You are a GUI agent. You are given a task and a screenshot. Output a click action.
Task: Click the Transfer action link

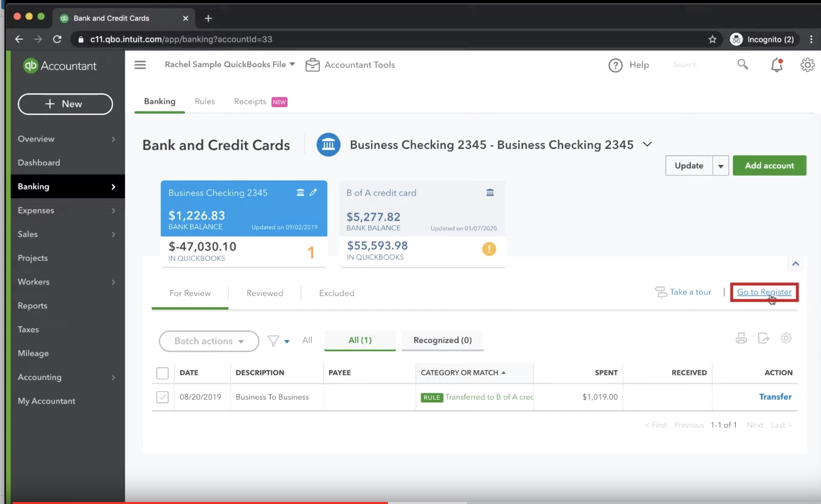tap(775, 397)
